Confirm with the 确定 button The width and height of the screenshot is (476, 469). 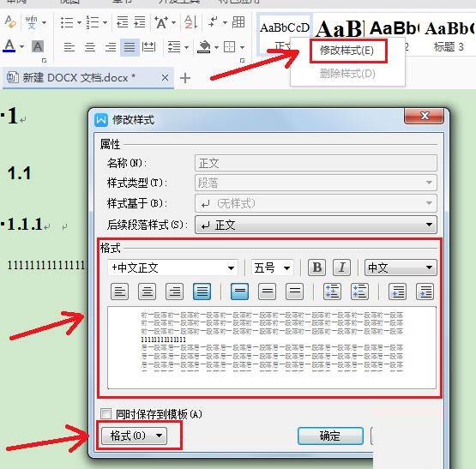coord(330,436)
